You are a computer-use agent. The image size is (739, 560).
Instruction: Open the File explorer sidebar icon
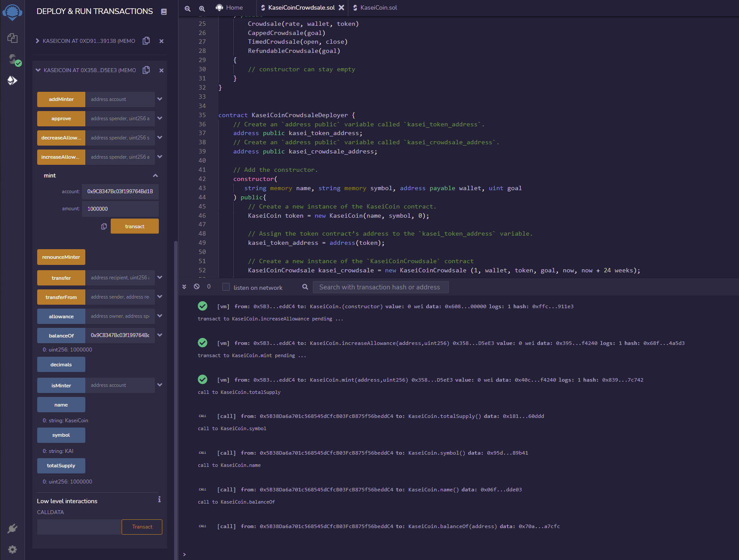tap(13, 38)
